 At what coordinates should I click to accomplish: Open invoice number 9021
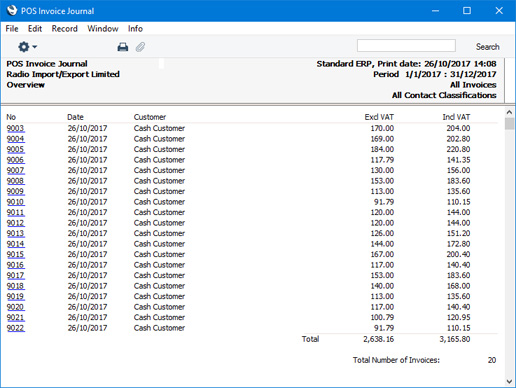coord(16,317)
